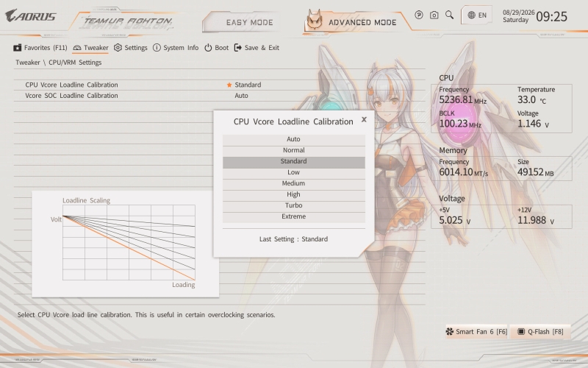Select the Advanced Mode tab
This screenshot has height=368, width=588.
coord(355,21)
